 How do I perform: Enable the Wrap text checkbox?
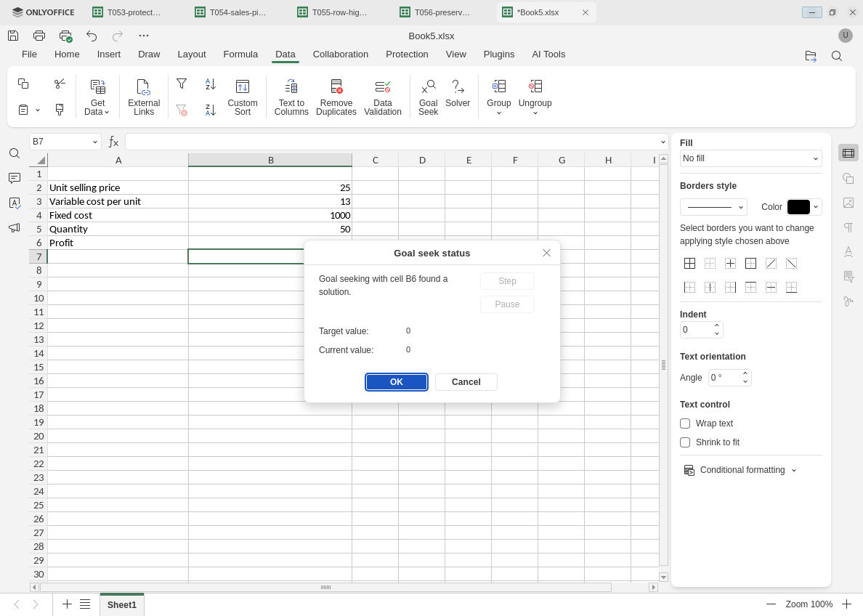(685, 423)
